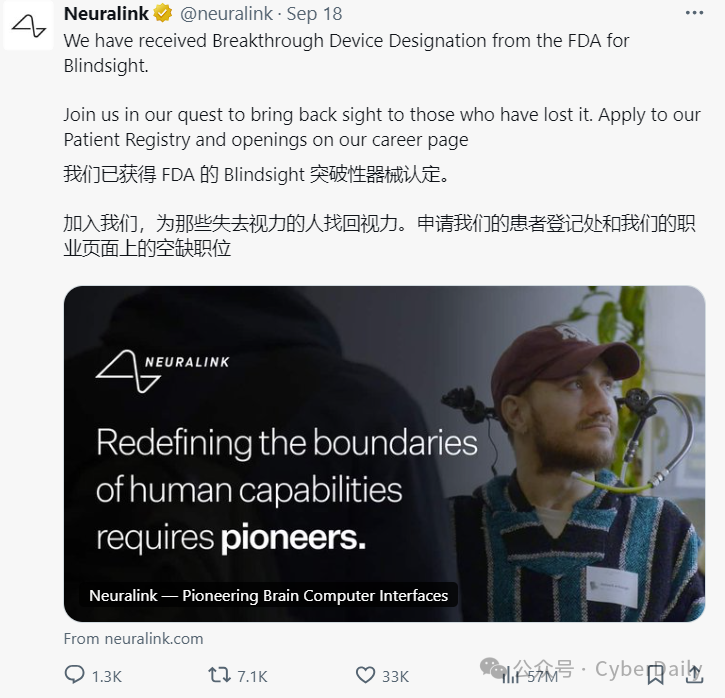Click the 1.3K replies count
The image size is (725, 698).
[x=106, y=676]
